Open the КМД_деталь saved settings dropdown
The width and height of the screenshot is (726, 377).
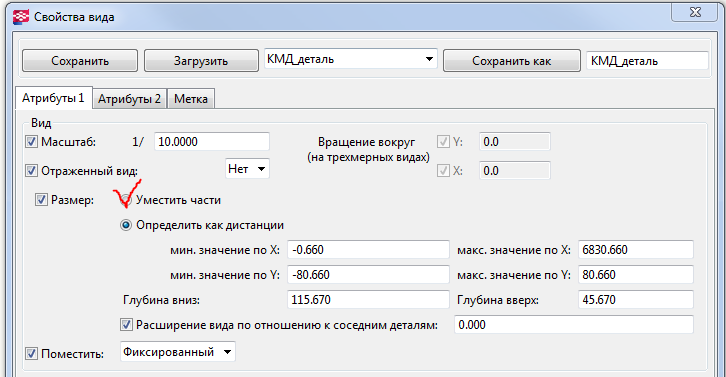[x=350, y=59]
